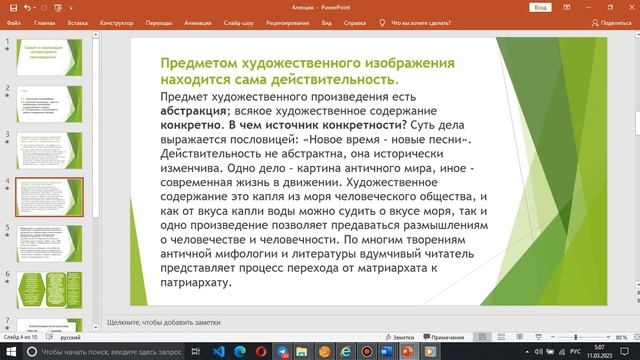640x360 pixels.
Task: Select slide 7 thumbnail
Action: click(x=49, y=325)
